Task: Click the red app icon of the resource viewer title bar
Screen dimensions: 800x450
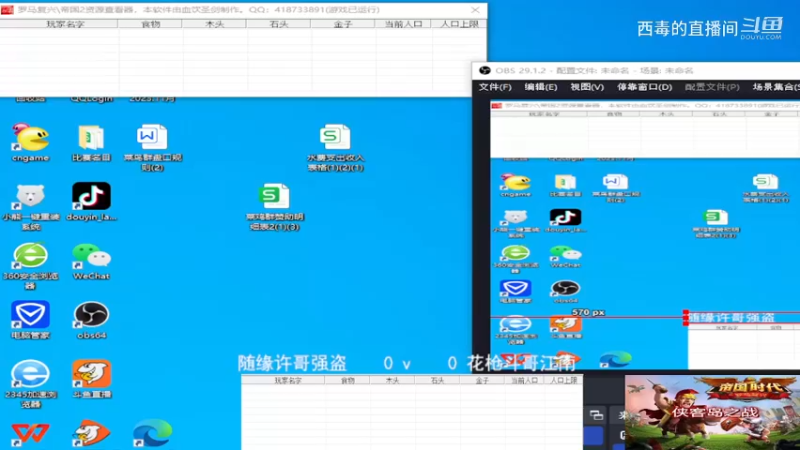Action: point(7,10)
